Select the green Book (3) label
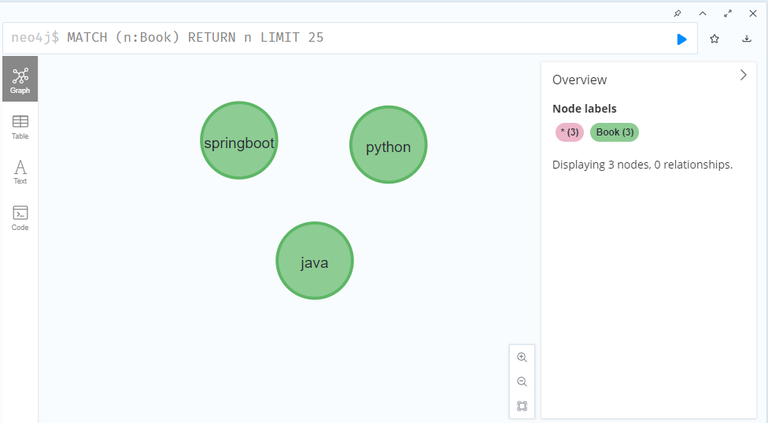 (x=614, y=132)
